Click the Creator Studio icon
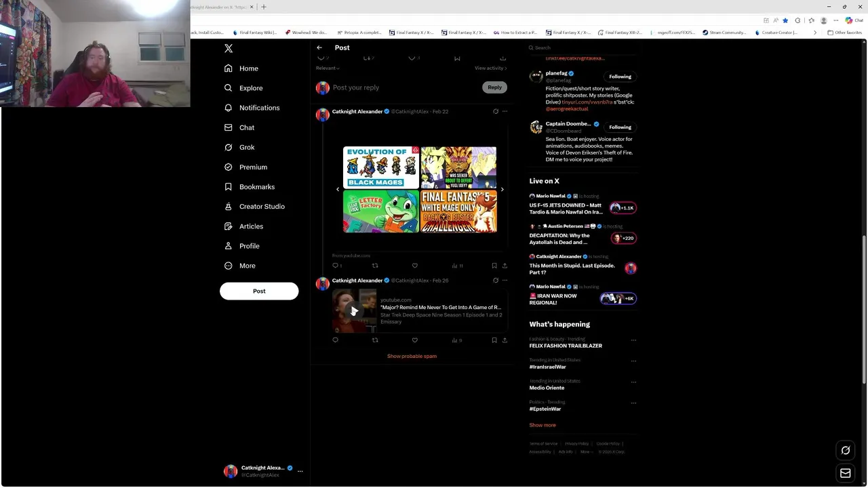Screen dimensions: 868x488 pos(229,206)
